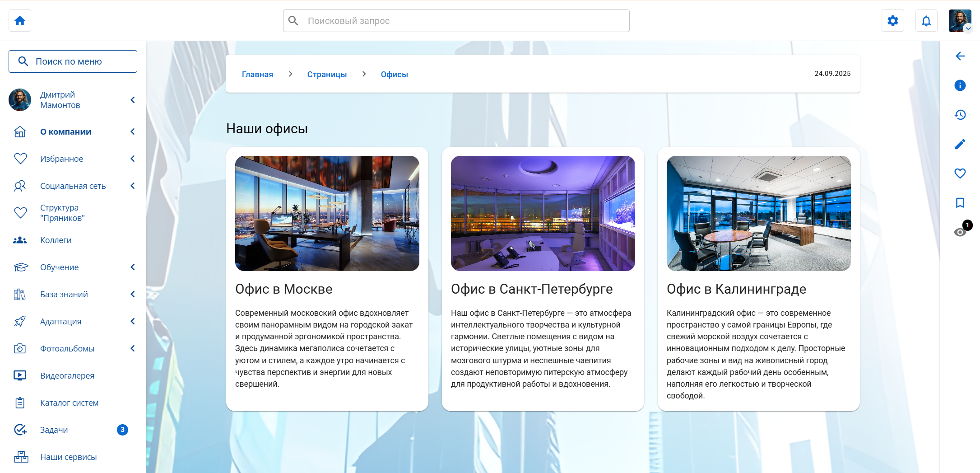
Task: Click the pencil edit icon
Action: pyautogui.click(x=960, y=144)
